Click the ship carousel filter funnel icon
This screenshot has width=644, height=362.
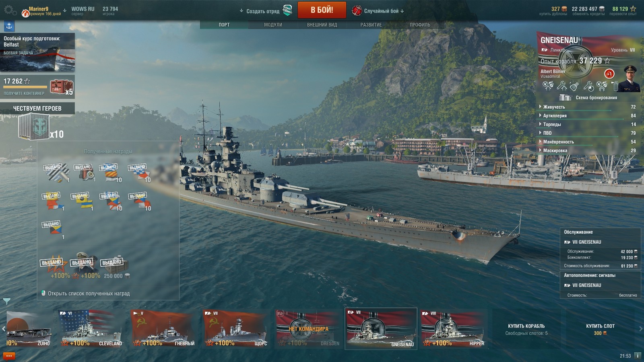point(7,301)
